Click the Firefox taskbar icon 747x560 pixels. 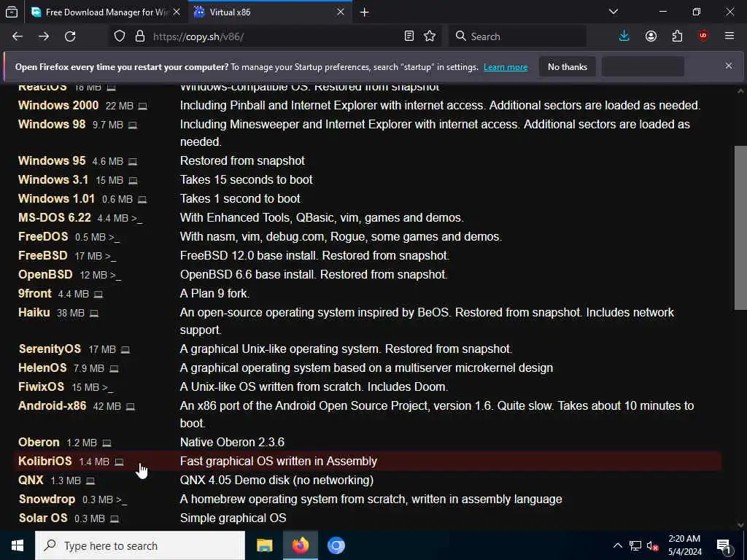point(300,545)
